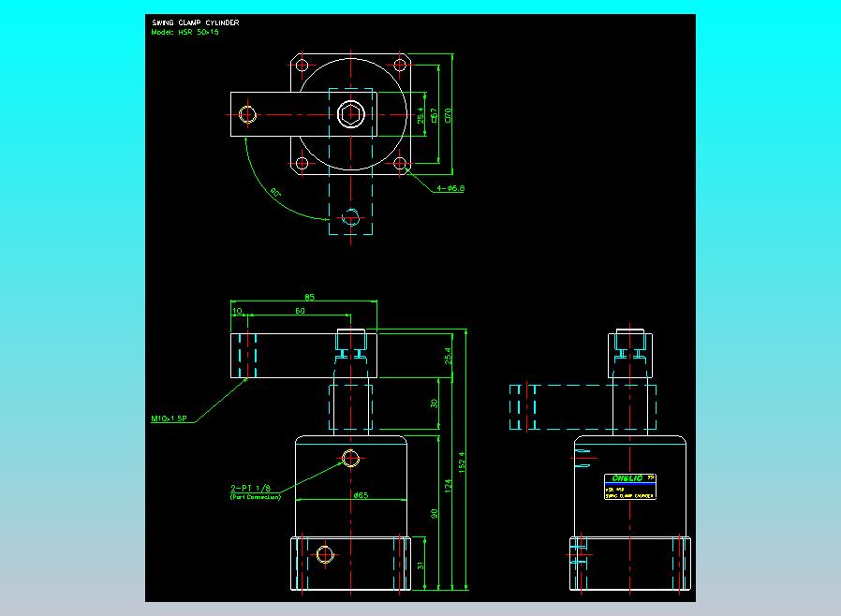Click the 60 dimension above the arm

click(x=300, y=311)
